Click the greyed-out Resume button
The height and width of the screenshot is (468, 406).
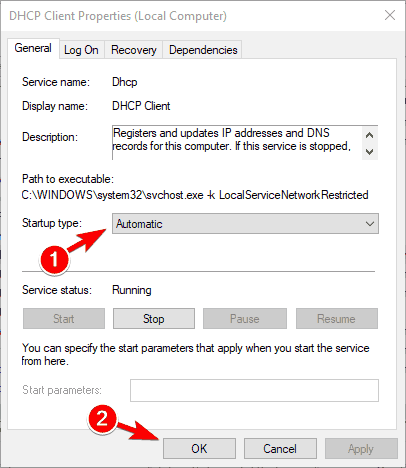pyautogui.click(x=337, y=319)
